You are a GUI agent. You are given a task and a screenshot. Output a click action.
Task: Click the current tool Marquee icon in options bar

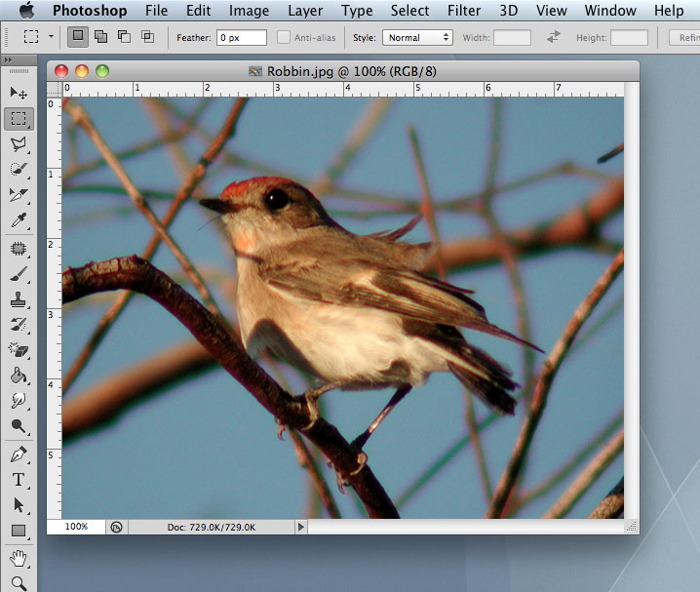pyautogui.click(x=31, y=36)
